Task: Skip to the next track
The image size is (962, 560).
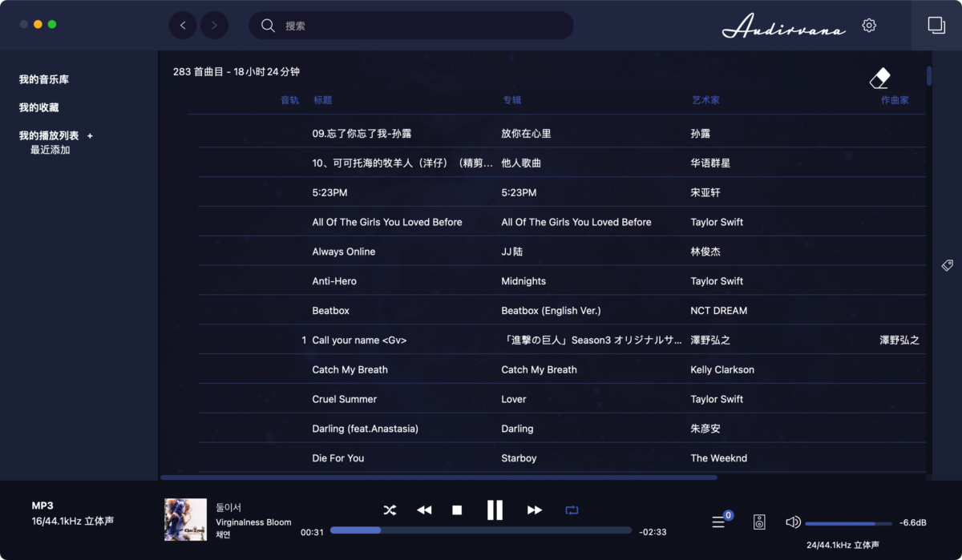Action: (x=535, y=510)
